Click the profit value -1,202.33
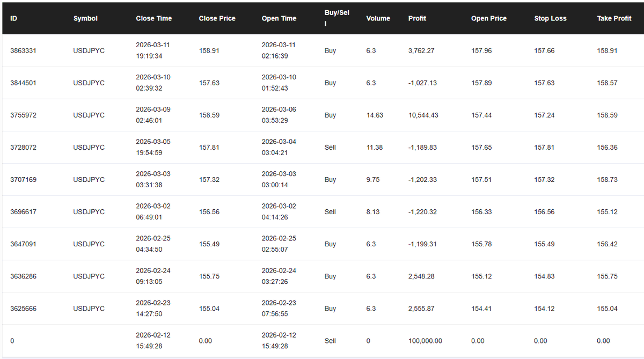 [x=423, y=179]
